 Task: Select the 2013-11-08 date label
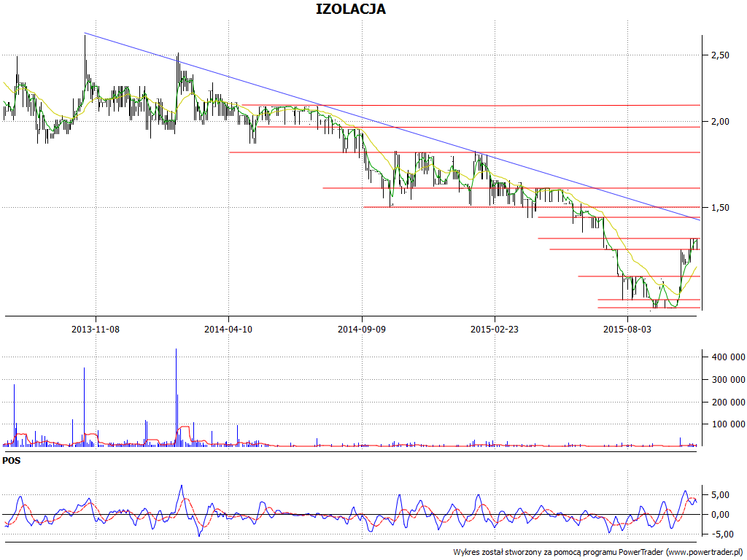pyautogui.click(x=96, y=329)
